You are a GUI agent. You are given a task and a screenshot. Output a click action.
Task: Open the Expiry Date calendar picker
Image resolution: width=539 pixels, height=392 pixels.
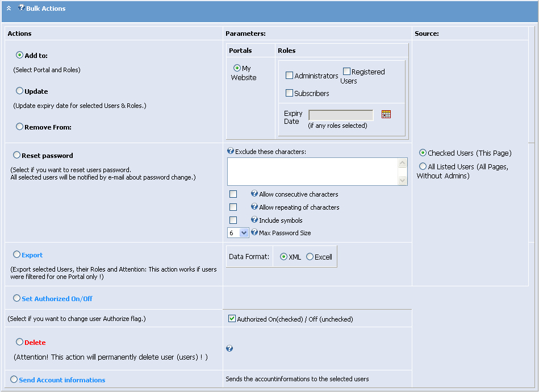tap(386, 114)
